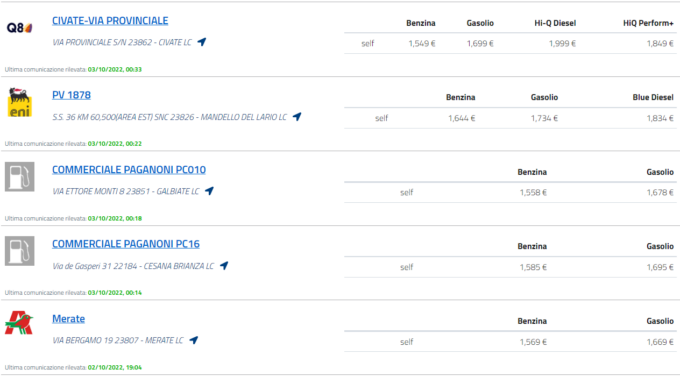This screenshot has height=376, width=680.
Task: Open navigation arrow for Galbiate address
Action: pos(209,191)
